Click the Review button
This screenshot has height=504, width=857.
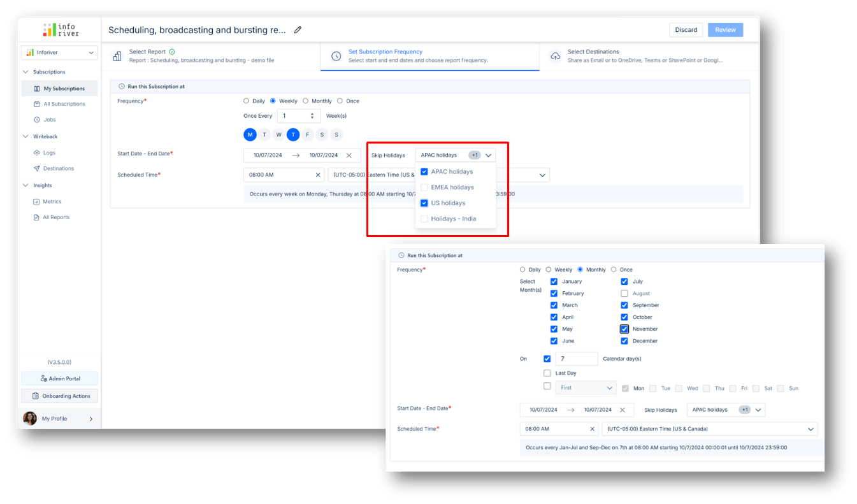(x=725, y=30)
